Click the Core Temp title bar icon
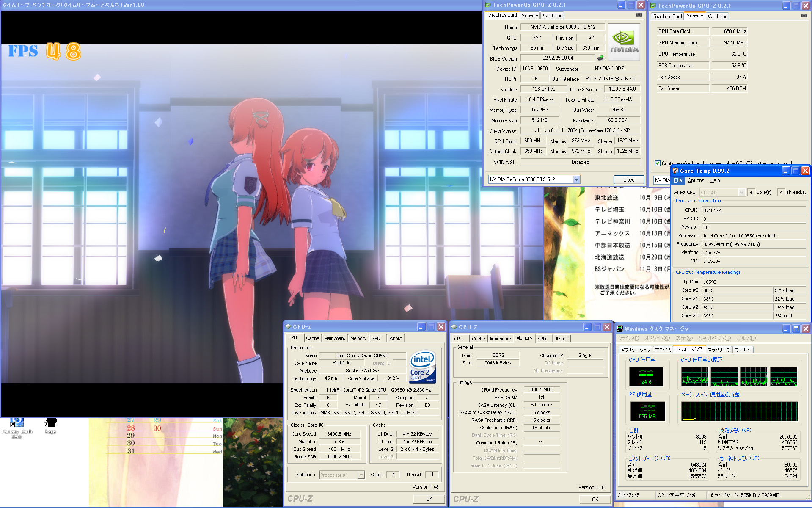812x508 pixels. [x=675, y=171]
